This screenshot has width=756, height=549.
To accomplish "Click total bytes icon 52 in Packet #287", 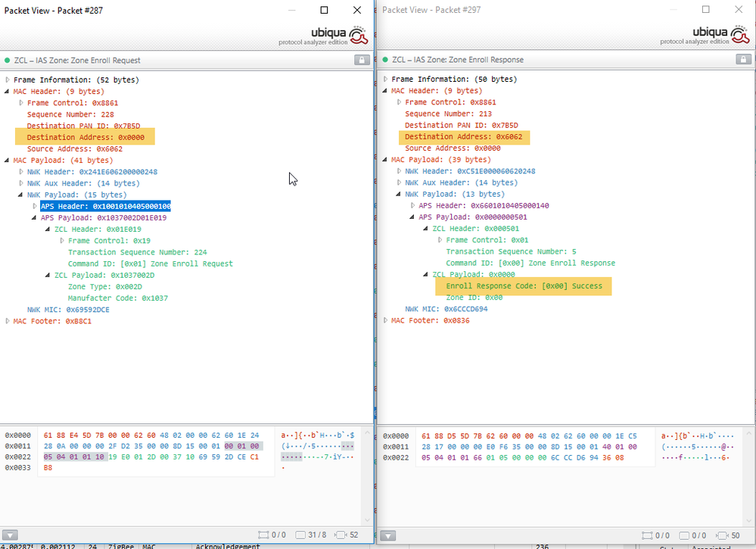I will click(341, 535).
